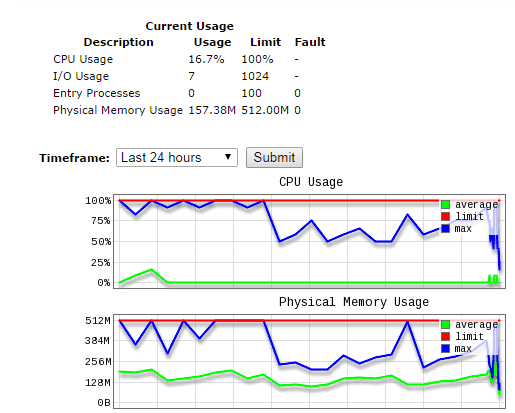
Task: Click the I/O usage value 7
Action: (x=191, y=76)
